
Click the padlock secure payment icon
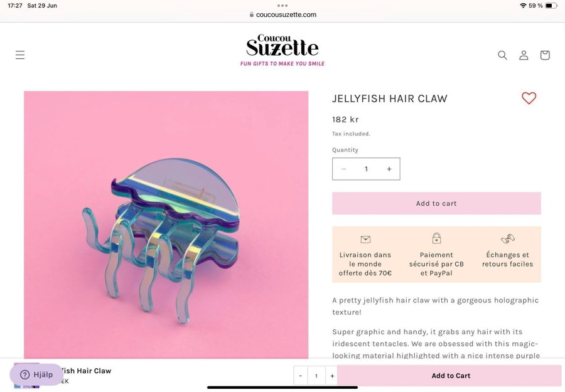click(436, 238)
